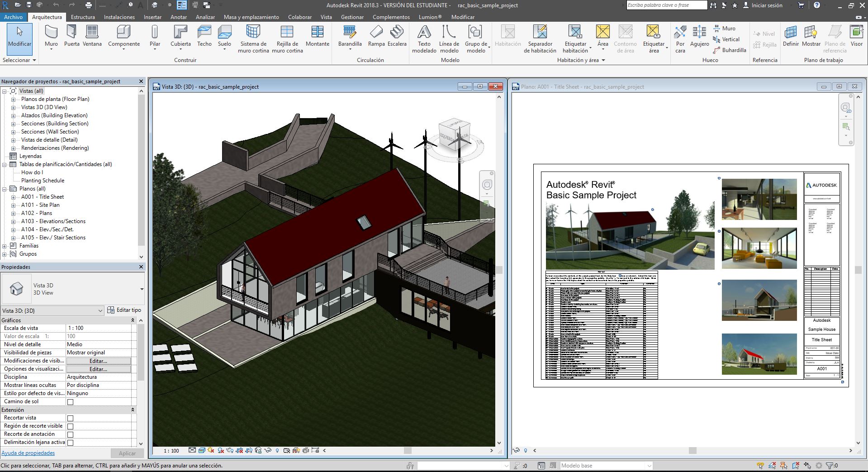Open the Anotar ribbon tab
The image size is (868, 472).
click(x=179, y=17)
